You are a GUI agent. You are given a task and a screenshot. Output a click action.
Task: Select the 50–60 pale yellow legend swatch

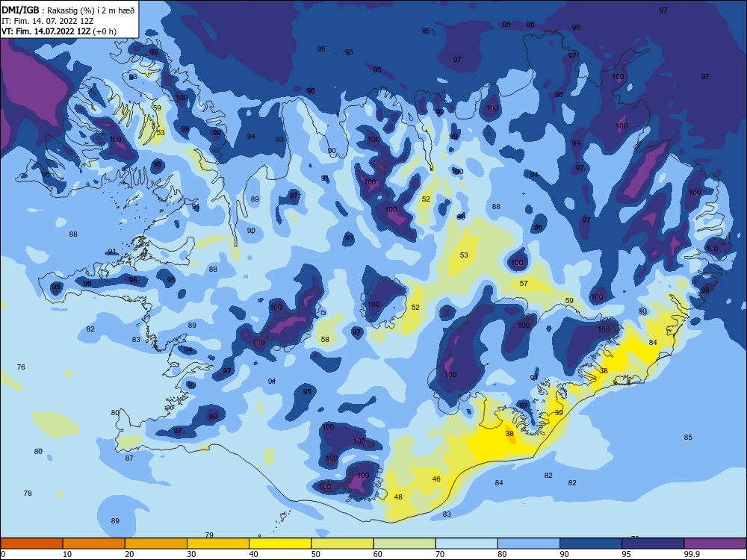click(x=342, y=544)
